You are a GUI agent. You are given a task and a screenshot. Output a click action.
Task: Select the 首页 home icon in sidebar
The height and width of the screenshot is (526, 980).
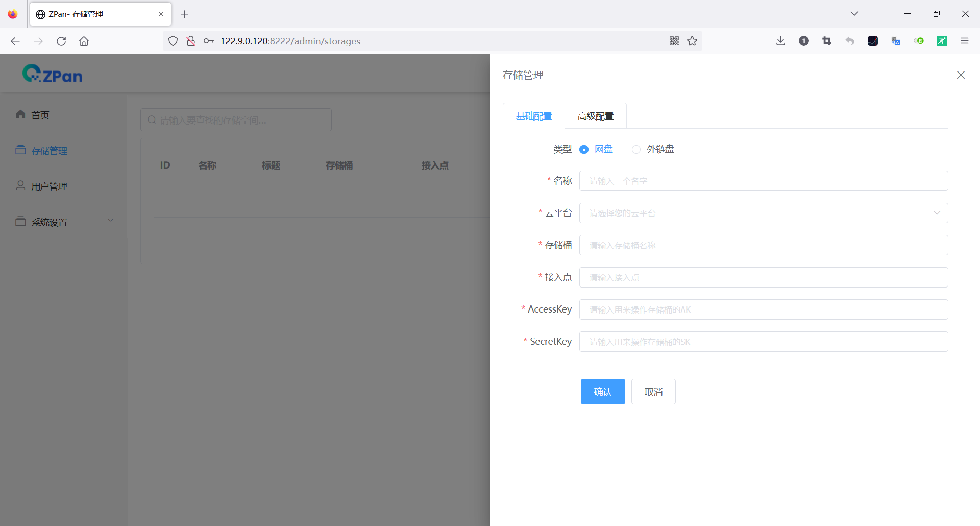pyautogui.click(x=20, y=114)
